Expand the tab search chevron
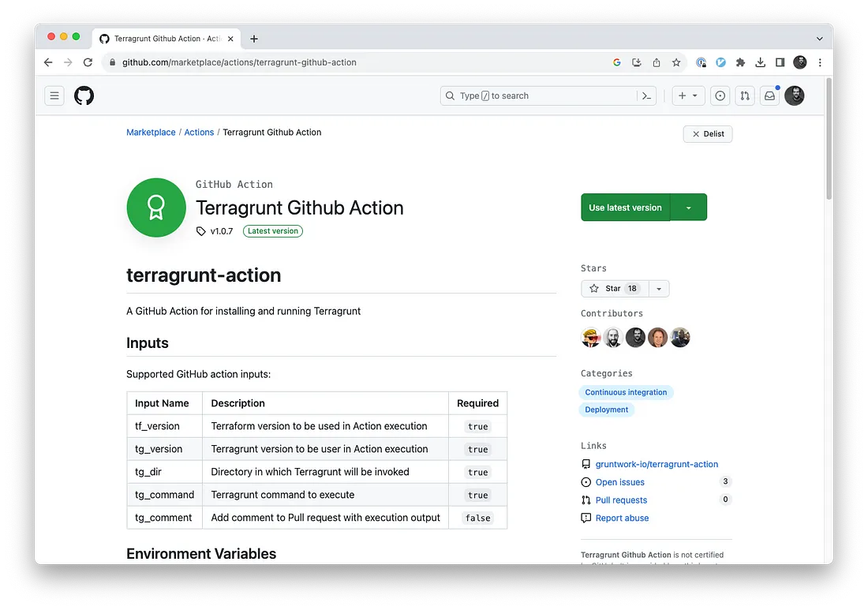 click(x=820, y=39)
